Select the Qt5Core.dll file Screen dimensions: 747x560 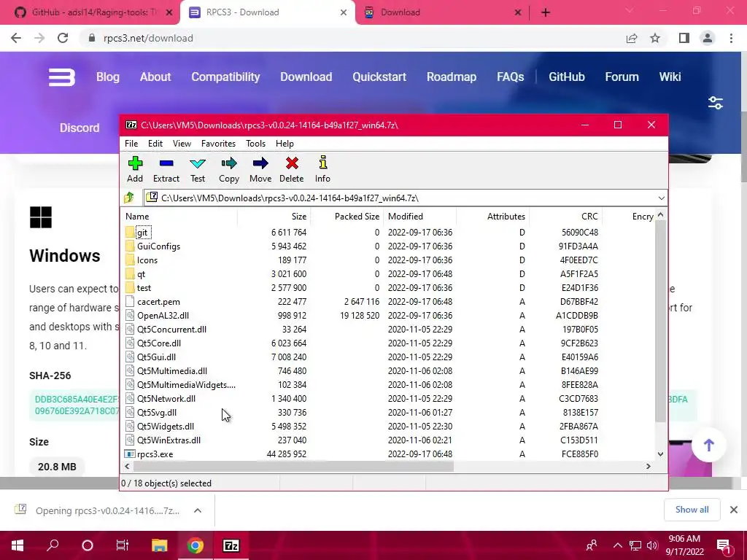(x=158, y=343)
